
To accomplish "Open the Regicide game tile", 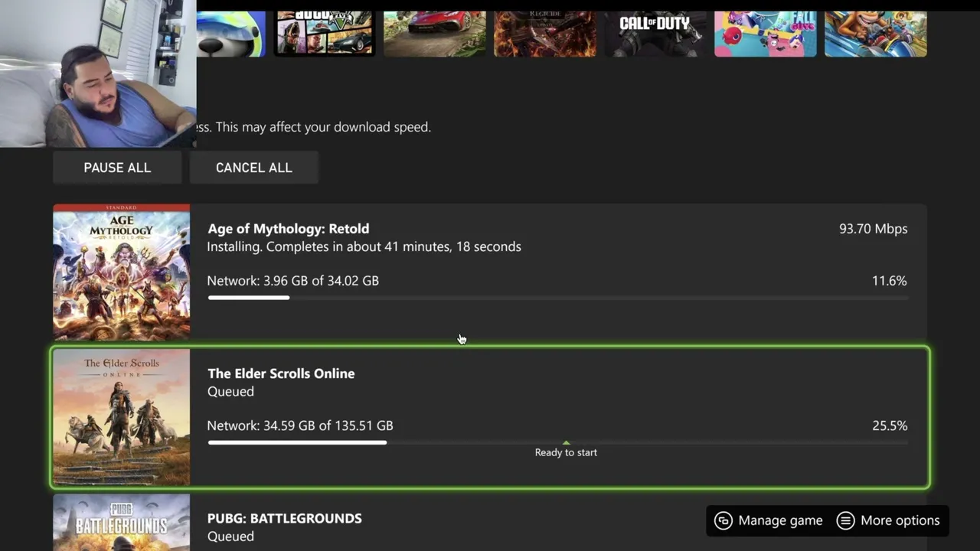I will (x=544, y=34).
